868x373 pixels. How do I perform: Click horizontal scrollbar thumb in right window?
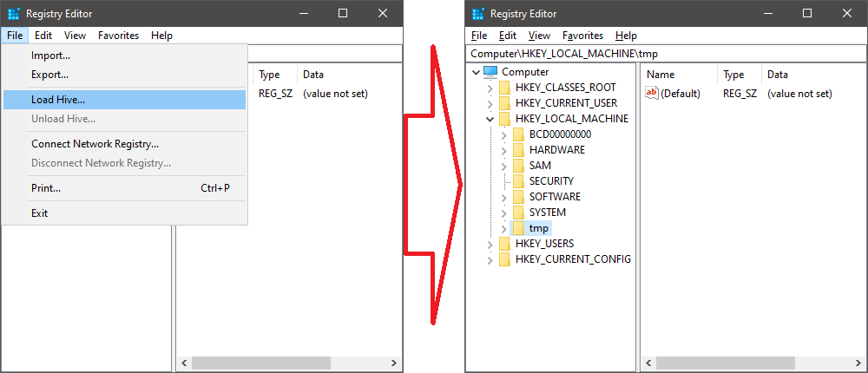[726, 363]
